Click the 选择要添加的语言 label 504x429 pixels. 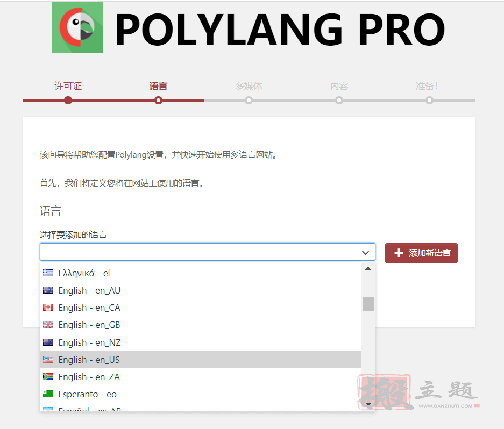coord(73,234)
